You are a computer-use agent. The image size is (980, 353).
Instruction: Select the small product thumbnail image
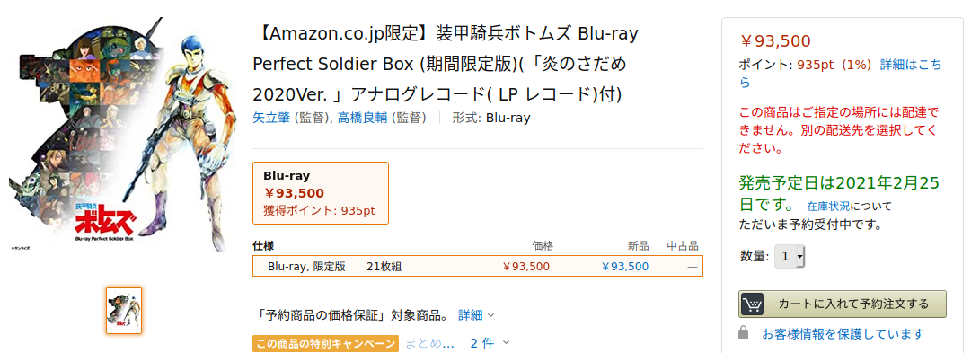pyautogui.click(x=124, y=311)
